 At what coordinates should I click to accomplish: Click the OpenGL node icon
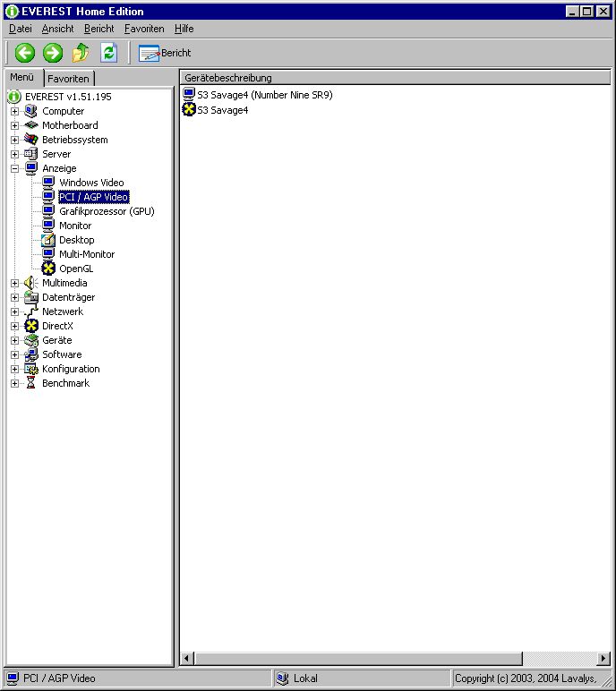(x=48, y=269)
